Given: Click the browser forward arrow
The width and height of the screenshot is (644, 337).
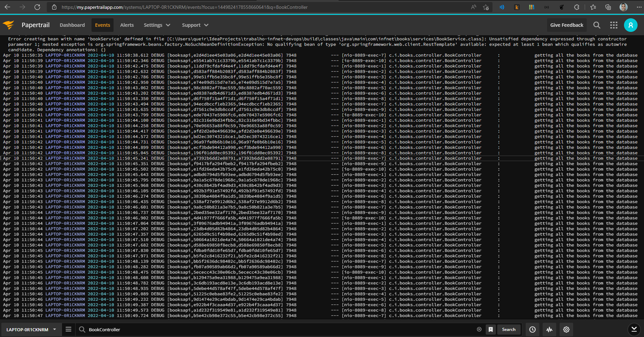Looking at the screenshot, I should coord(22,7).
